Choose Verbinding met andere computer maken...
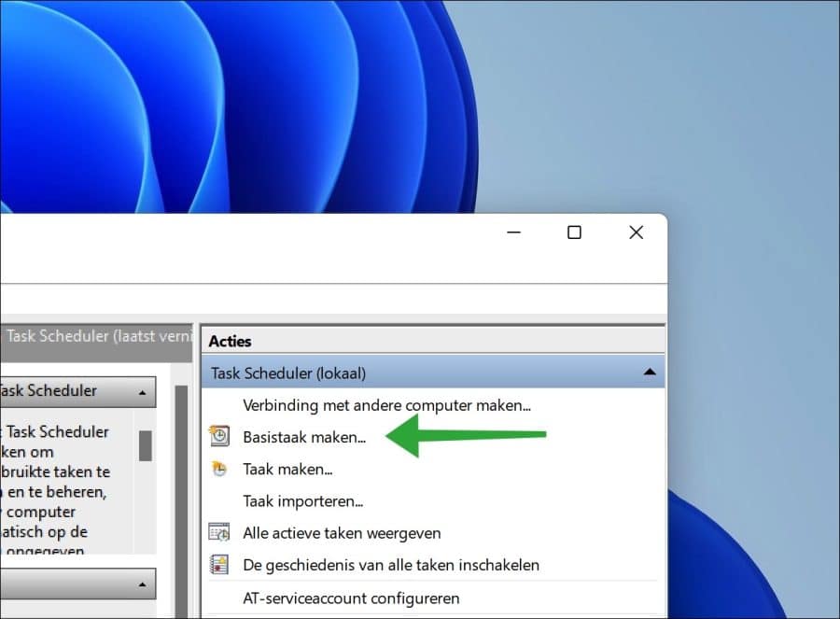 (x=386, y=406)
